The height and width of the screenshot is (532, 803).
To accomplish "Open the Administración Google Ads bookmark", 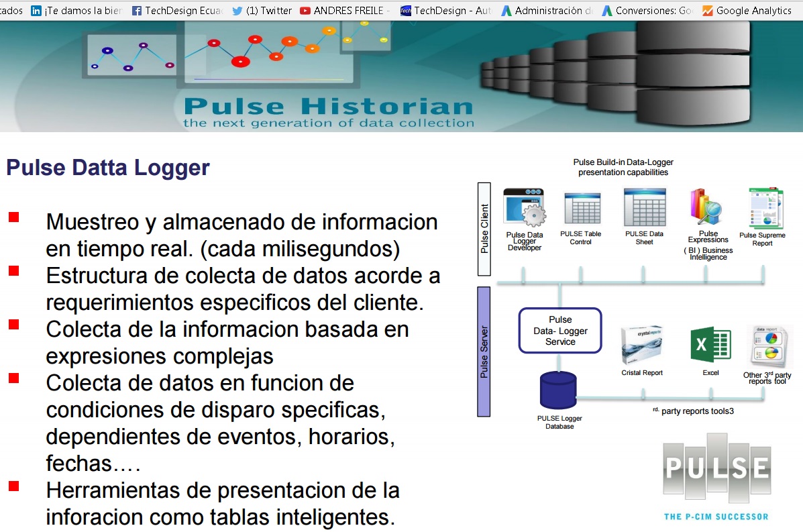I will click(547, 10).
